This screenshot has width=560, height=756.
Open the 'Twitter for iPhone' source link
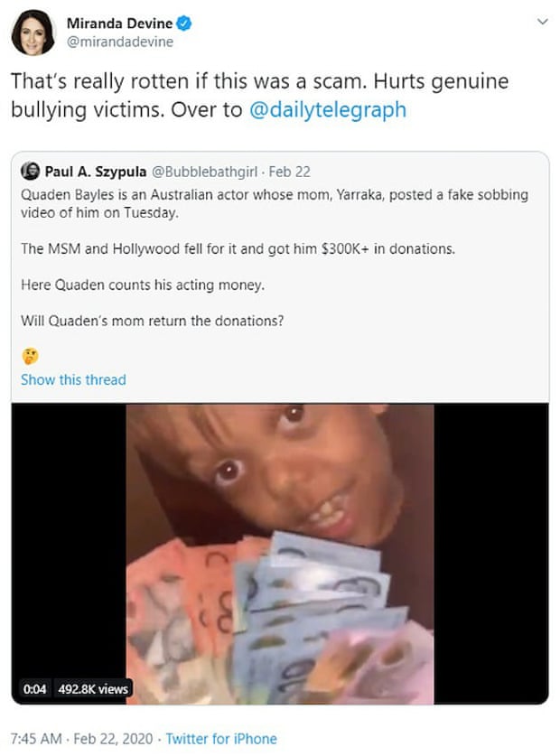pos(221,739)
